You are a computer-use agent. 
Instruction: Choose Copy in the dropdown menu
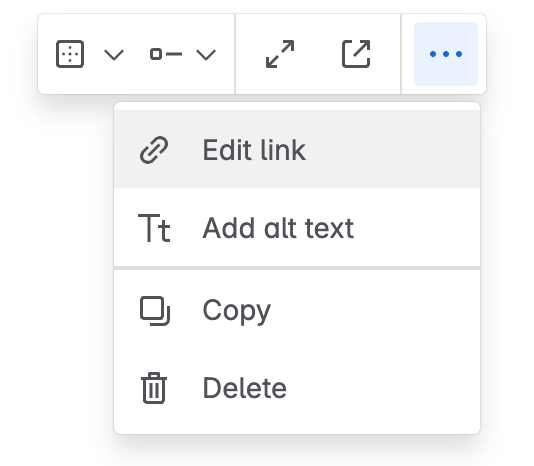[x=297, y=310]
